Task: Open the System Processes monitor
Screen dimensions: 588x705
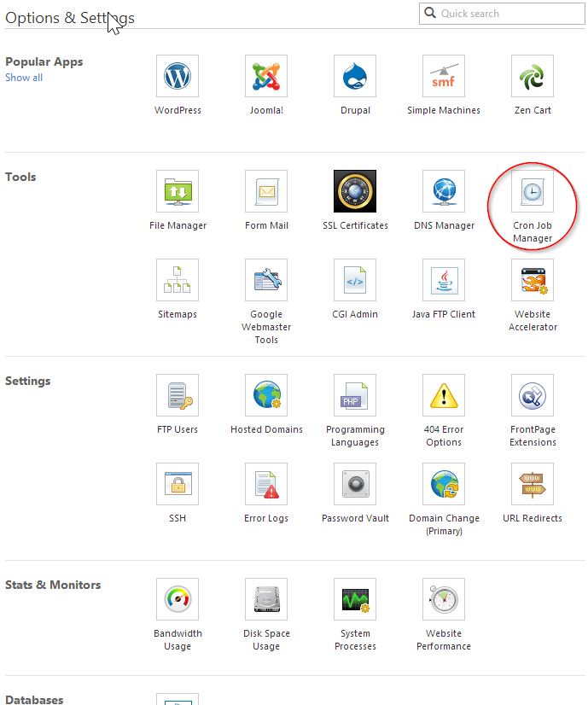Action: [355, 599]
